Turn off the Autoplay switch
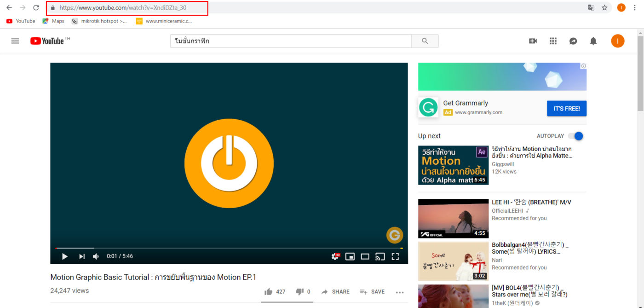This screenshot has width=644, height=308. pos(575,136)
